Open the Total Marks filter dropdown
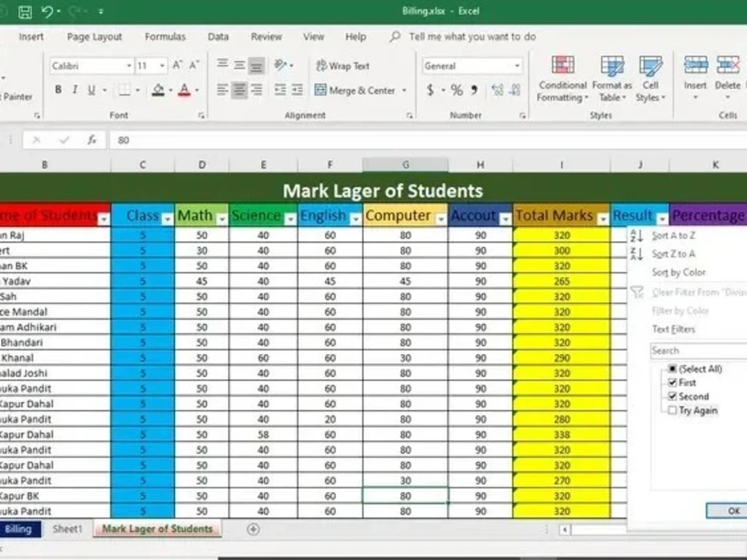 click(603, 219)
